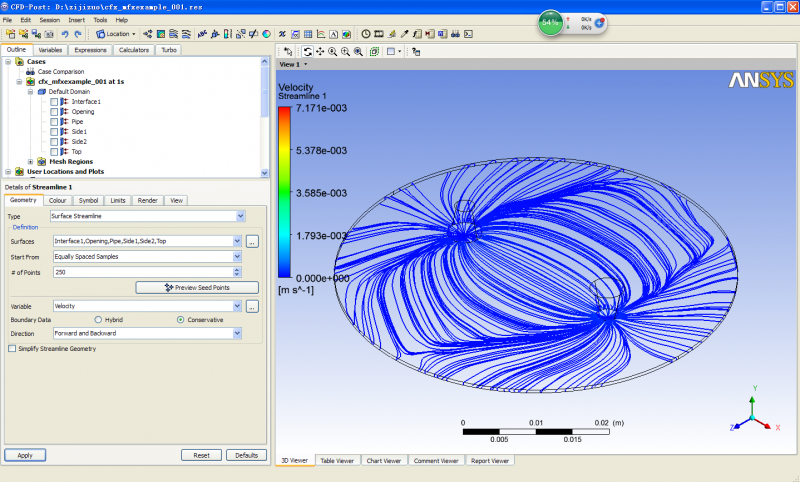The height and width of the screenshot is (482, 800).
Task: Select the Rotate view tool
Action: [307, 51]
